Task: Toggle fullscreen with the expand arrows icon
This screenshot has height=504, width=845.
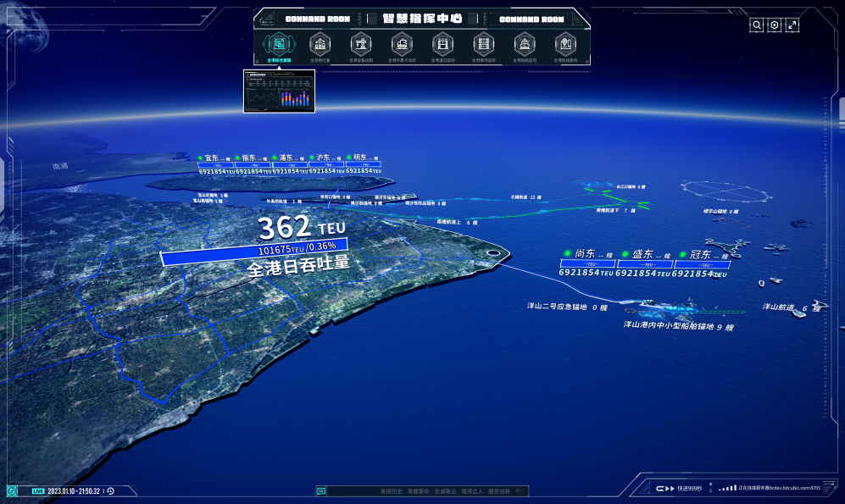Action: click(x=792, y=25)
